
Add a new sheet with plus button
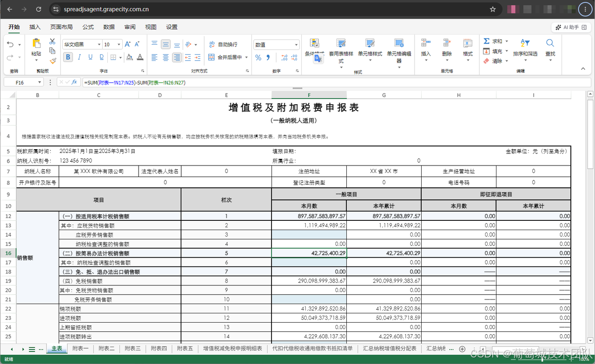pyautogui.click(x=462, y=349)
